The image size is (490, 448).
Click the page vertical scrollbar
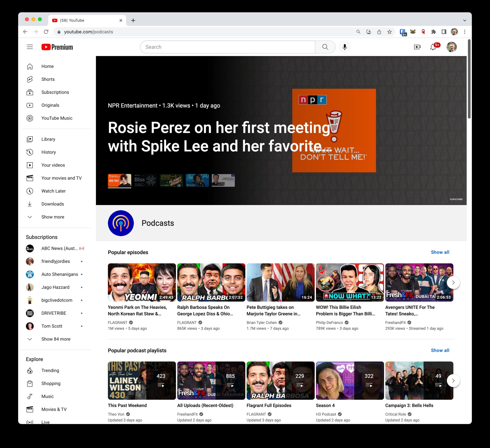coord(469,79)
